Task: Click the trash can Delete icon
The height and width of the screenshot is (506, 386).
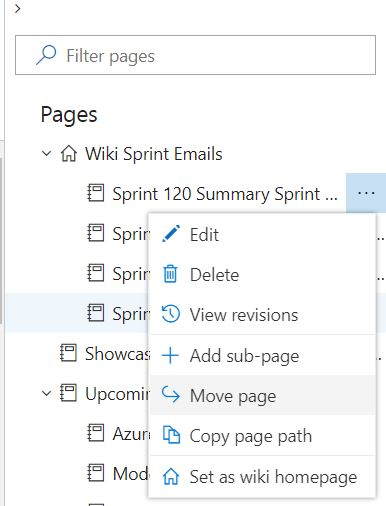Action: (x=170, y=274)
